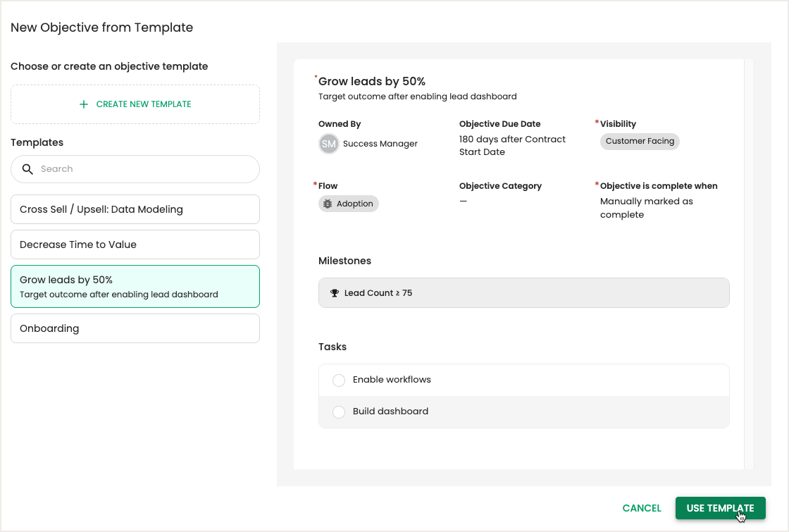This screenshot has width=789, height=532.
Task: Select Cross Sell / Upsell: Data Modeling template
Action: point(135,209)
